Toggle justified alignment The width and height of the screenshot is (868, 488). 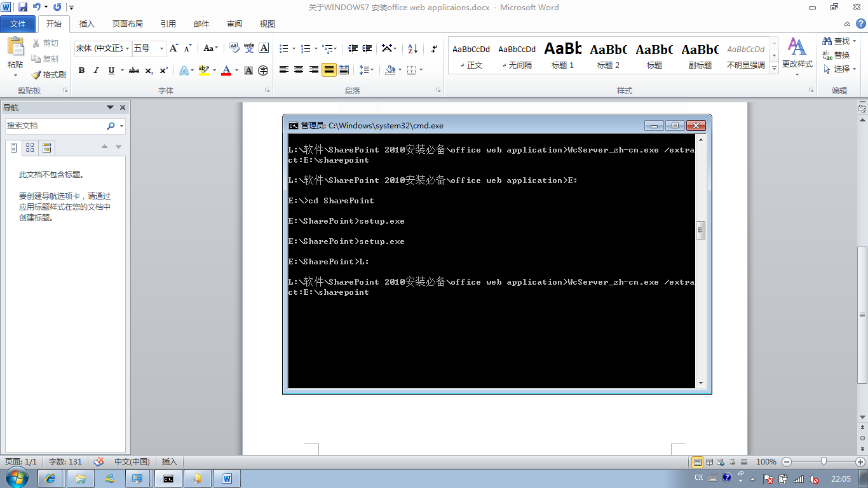click(x=329, y=70)
